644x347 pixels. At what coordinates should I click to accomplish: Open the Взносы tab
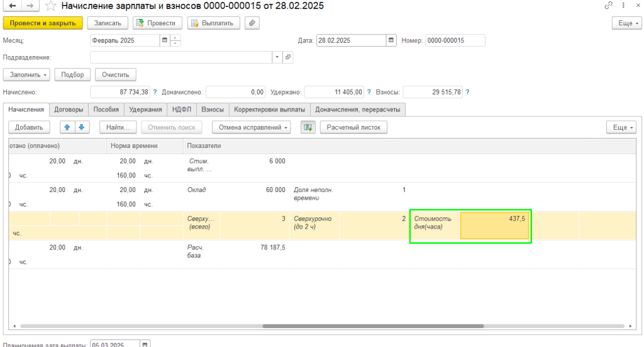[213, 110]
